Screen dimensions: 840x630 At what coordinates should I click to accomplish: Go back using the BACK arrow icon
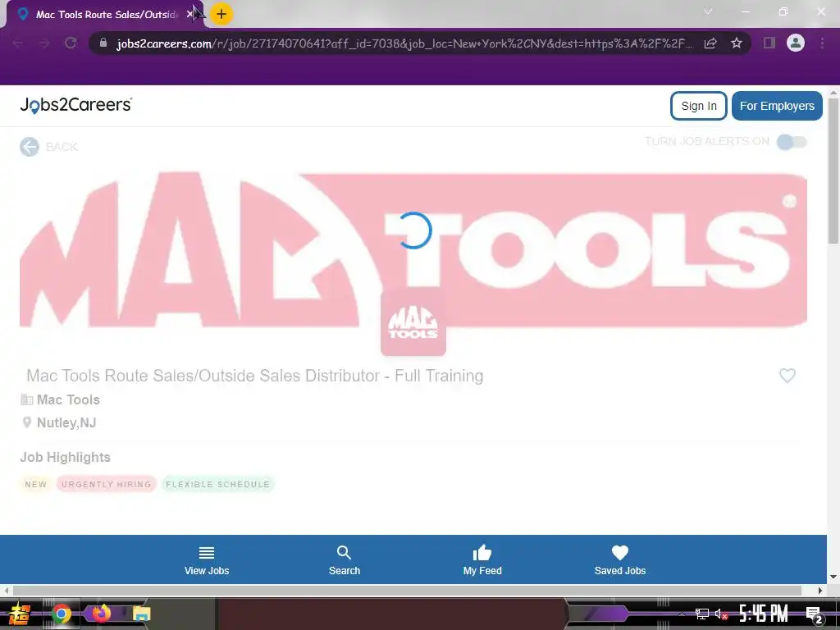pos(30,147)
